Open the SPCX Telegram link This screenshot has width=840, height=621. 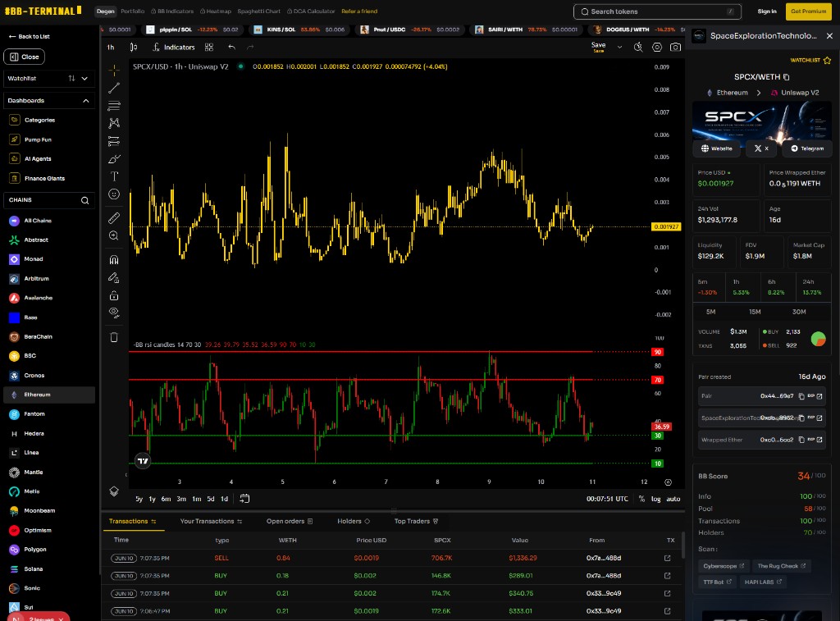(x=807, y=148)
